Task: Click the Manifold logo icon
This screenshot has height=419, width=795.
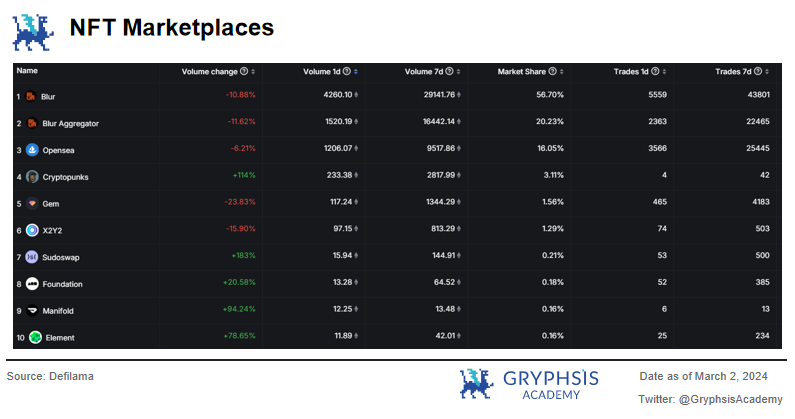Action: coord(32,310)
